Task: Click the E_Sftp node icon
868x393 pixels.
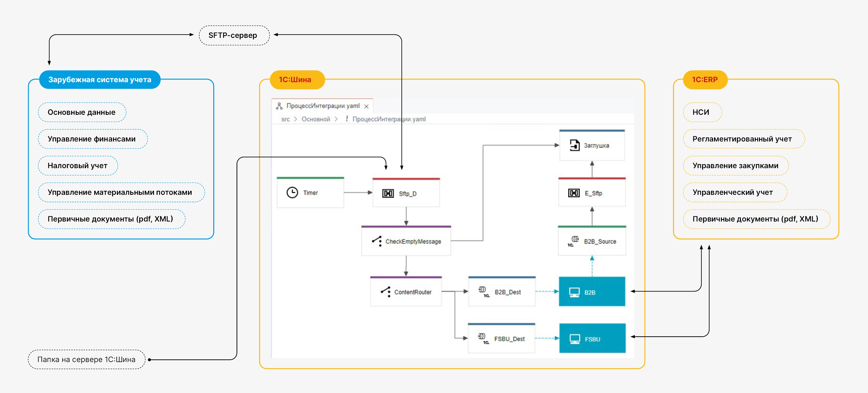Action: (x=574, y=193)
